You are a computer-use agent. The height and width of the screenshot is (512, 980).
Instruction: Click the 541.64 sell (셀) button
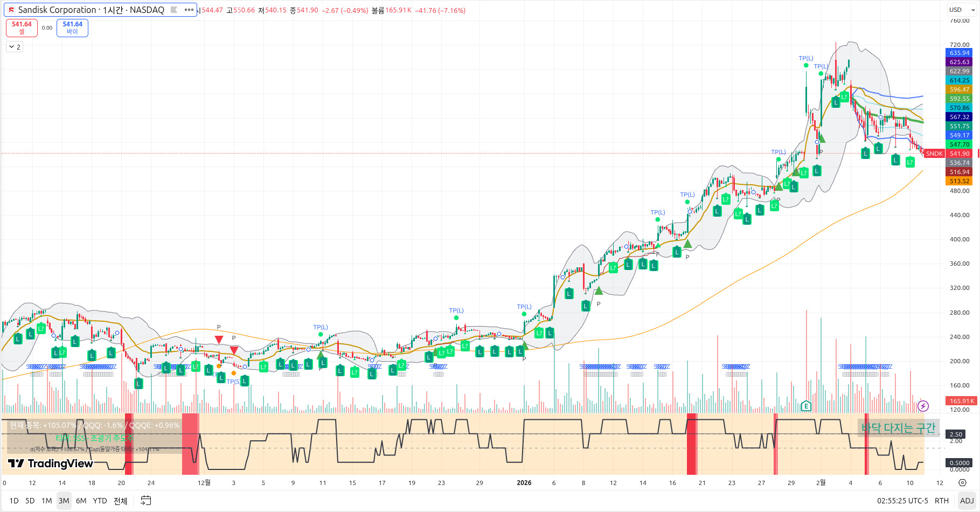point(22,27)
